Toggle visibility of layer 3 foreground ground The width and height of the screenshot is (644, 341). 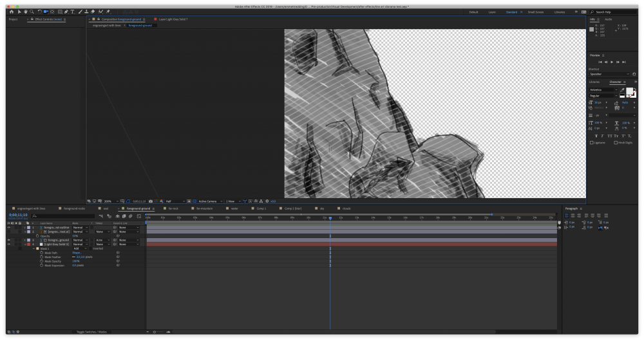pyautogui.click(x=8, y=240)
